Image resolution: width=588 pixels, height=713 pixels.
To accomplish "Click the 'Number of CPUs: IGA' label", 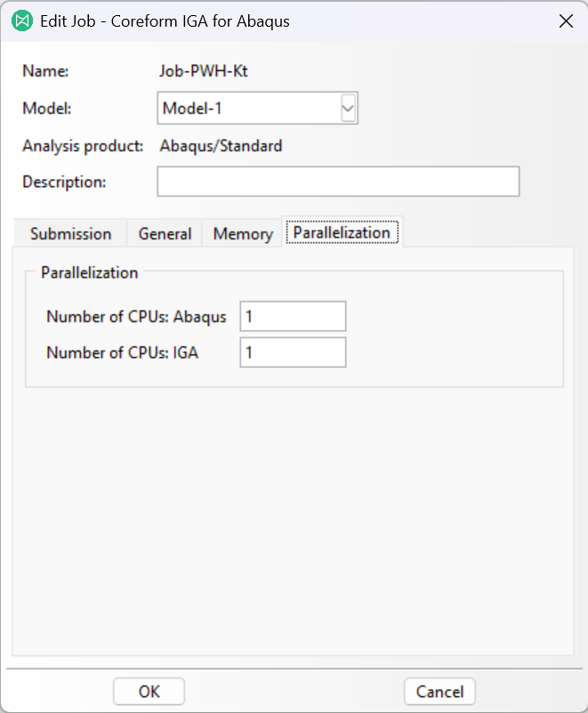I will click(x=122, y=352).
